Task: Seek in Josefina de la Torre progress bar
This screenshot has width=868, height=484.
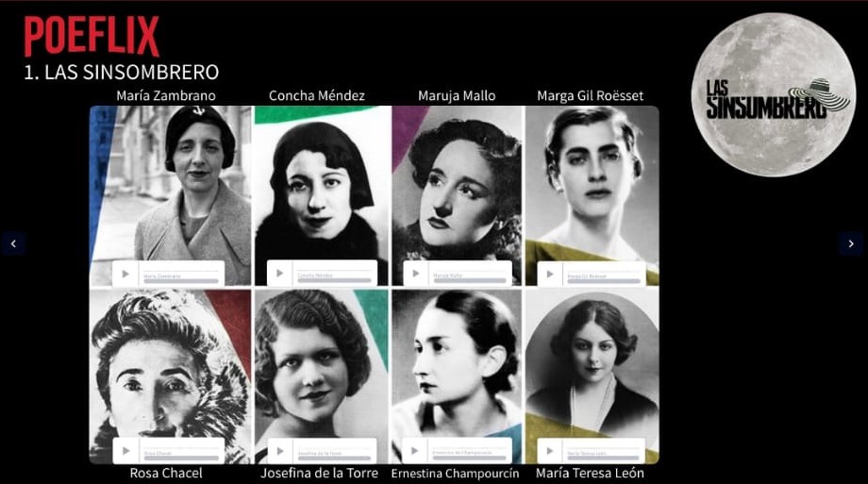Action: [x=334, y=458]
